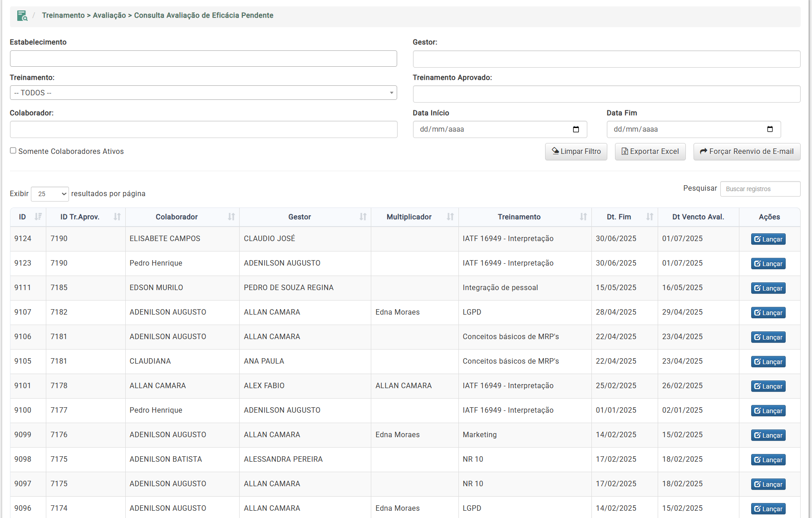Open the Data Fim calendar picker icon
This screenshot has width=812, height=518.
(x=769, y=129)
